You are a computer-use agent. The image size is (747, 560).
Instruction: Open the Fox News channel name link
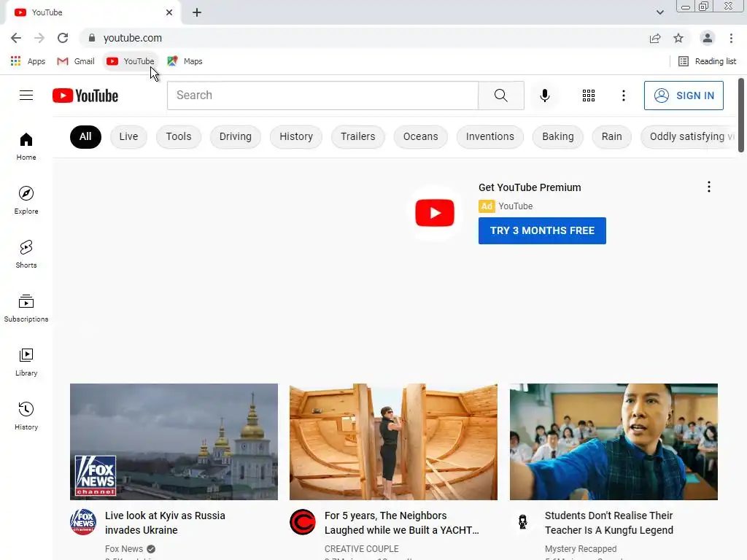[124, 549]
